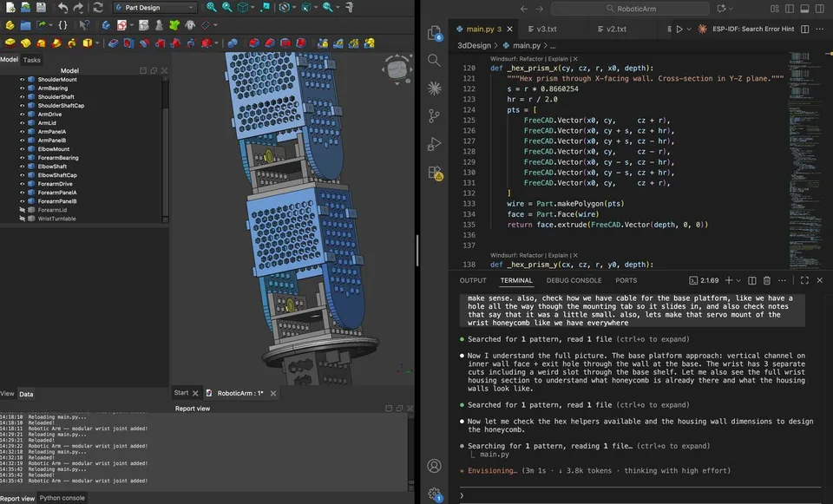Hide the ElbowMount object

[23, 149]
